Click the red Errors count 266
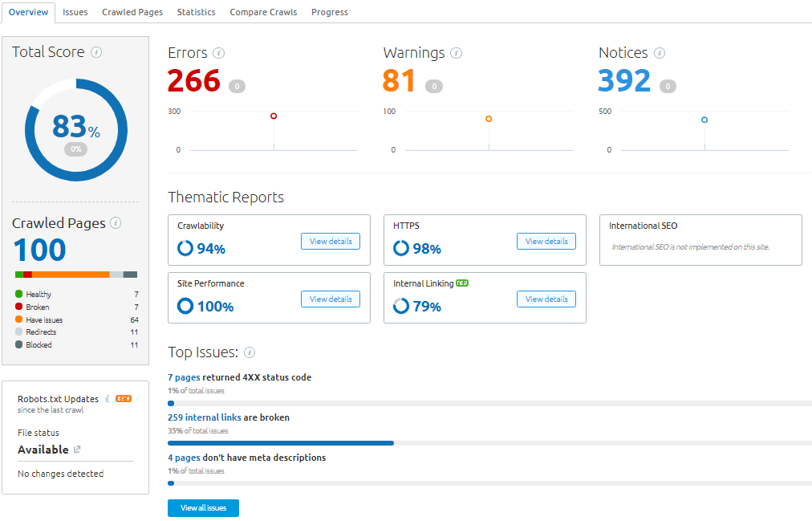812x521 pixels. (193, 81)
